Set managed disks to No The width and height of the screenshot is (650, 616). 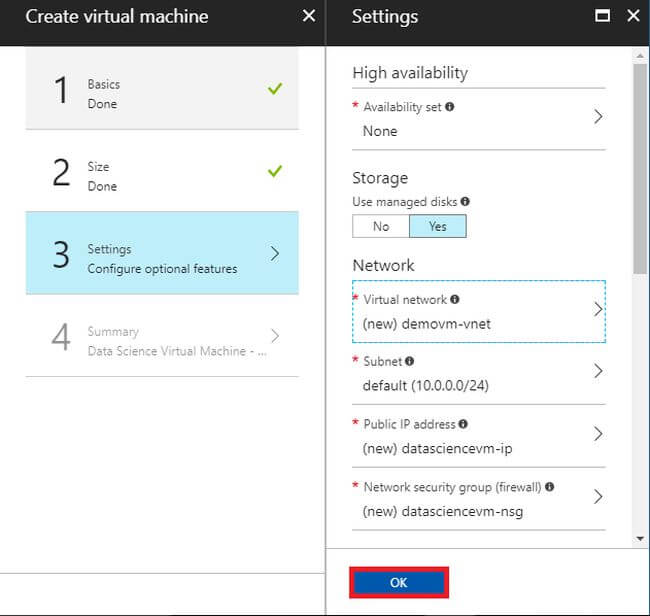381,226
